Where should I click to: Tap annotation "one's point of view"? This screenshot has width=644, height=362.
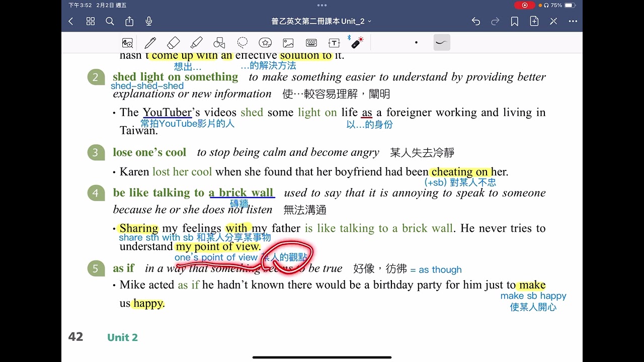pos(216,257)
